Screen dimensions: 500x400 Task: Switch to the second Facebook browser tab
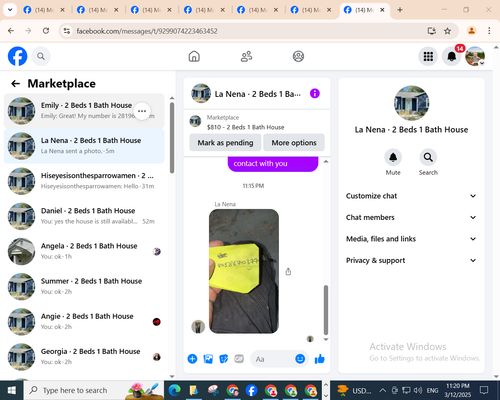click(97, 10)
